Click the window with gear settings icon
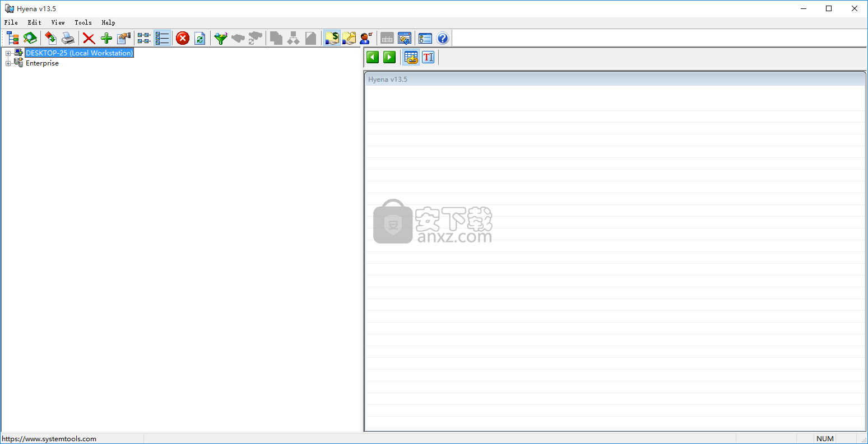Viewport: 868px width, 444px height. (x=405, y=38)
